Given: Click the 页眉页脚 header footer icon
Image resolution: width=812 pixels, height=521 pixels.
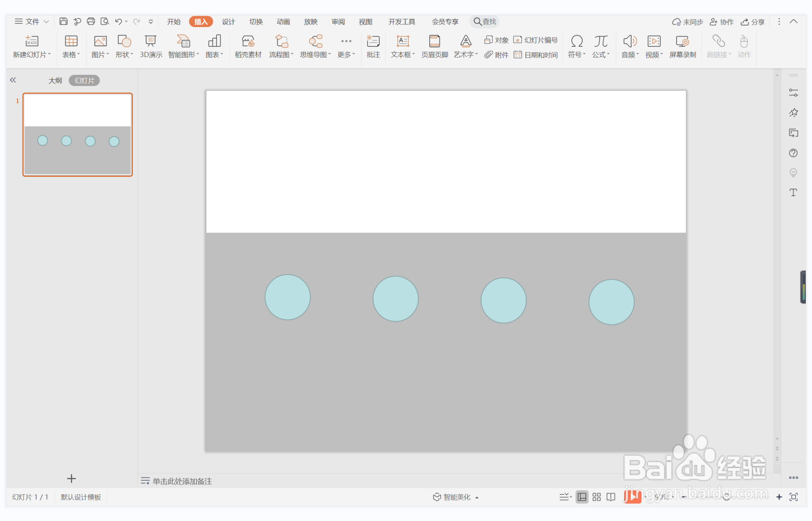Looking at the screenshot, I should [434, 41].
